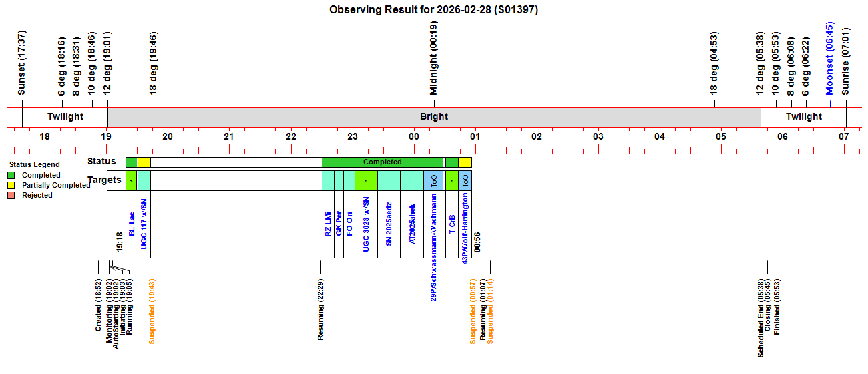Click the green Completed legend swatch

click(11, 175)
